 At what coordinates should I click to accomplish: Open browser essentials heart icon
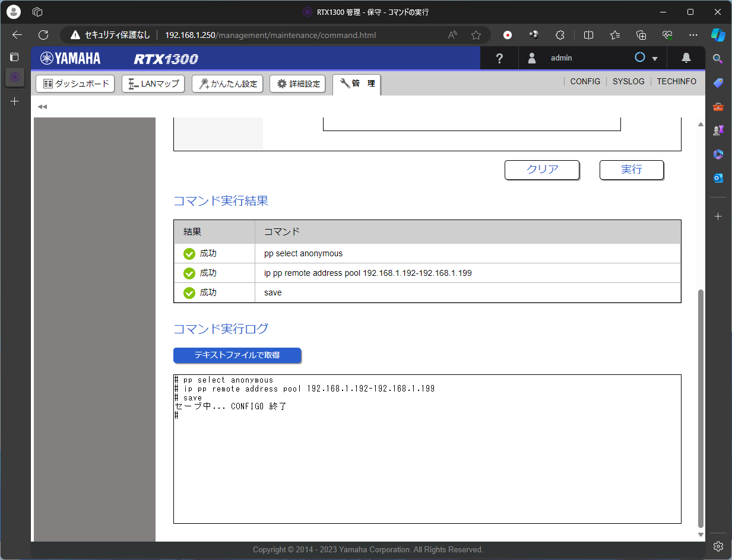click(x=667, y=35)
